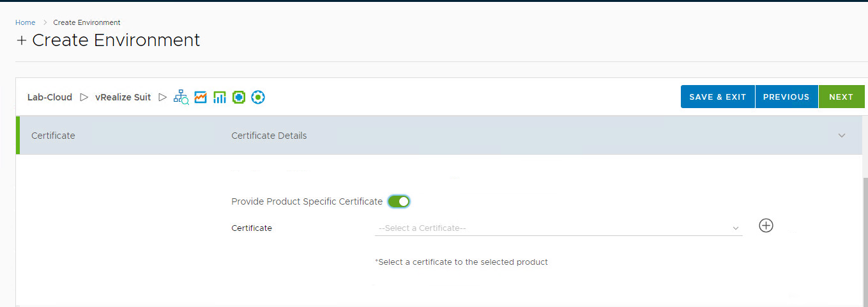The image size is (868, 307).
Task: Click the orange line chart product icon
Action: pyautogui.click(x=201, y=97)
